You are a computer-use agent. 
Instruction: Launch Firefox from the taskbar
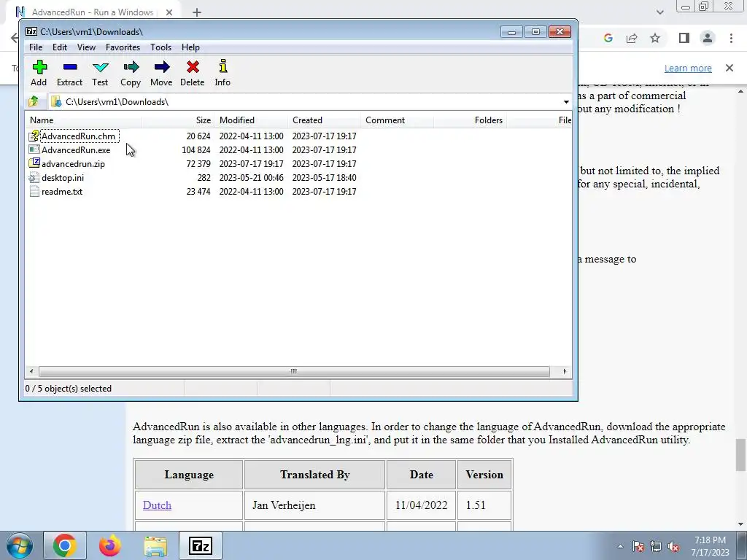[110, 545]
